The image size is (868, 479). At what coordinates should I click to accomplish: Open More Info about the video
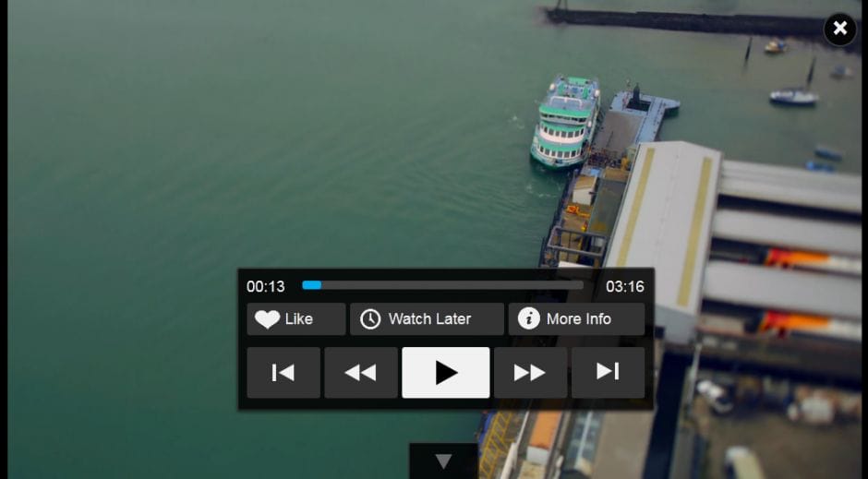coord(576,319)
